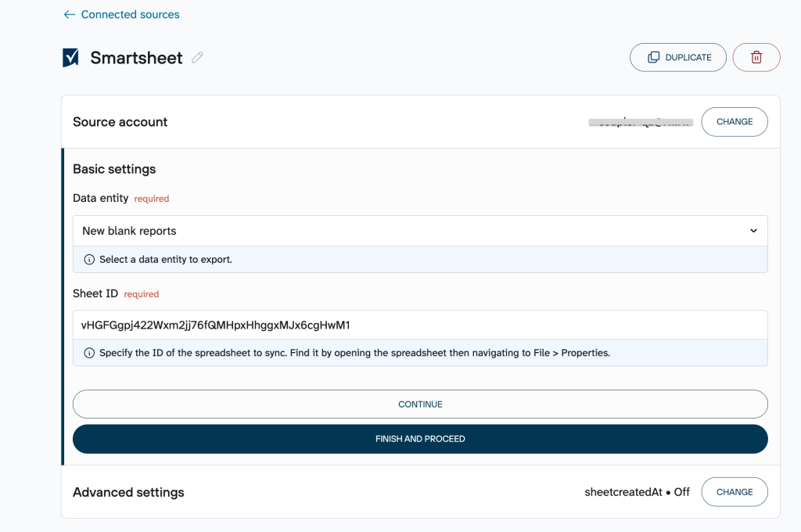Change the source account
This screenshot has width=801, height=532.
tap(734, 121)
